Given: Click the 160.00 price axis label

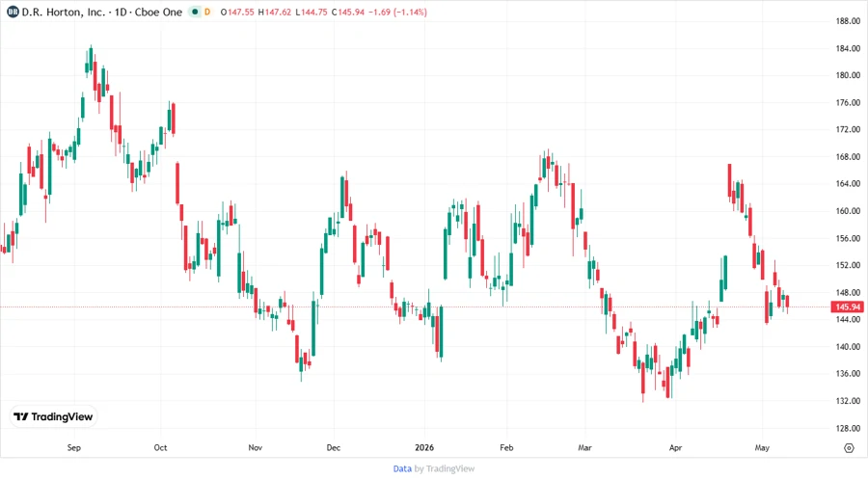Looking at the screenshot, I should point(848,211).
